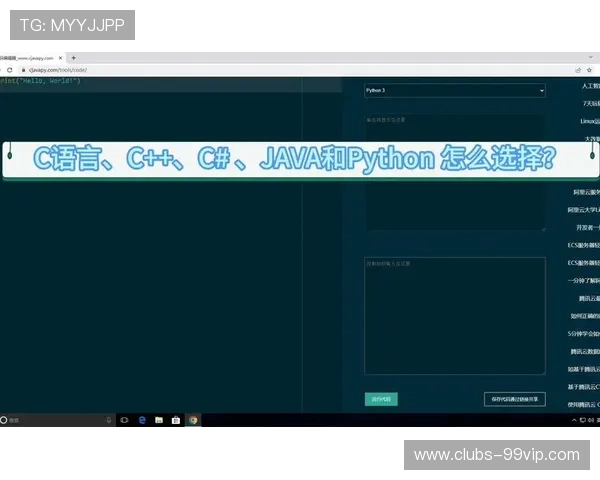600x480 pixels.
Task: Open the 人工智能 sidebar link
Action: tap(591, 86)
